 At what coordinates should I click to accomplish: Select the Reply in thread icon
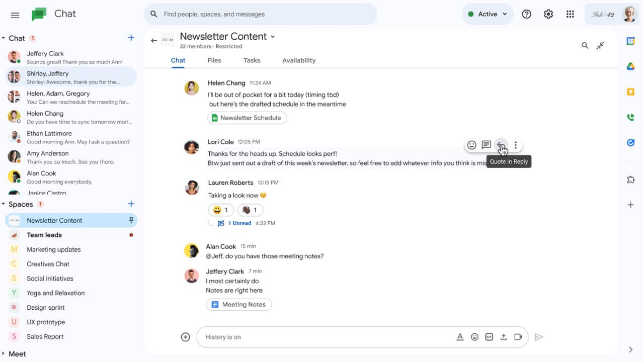486,145
